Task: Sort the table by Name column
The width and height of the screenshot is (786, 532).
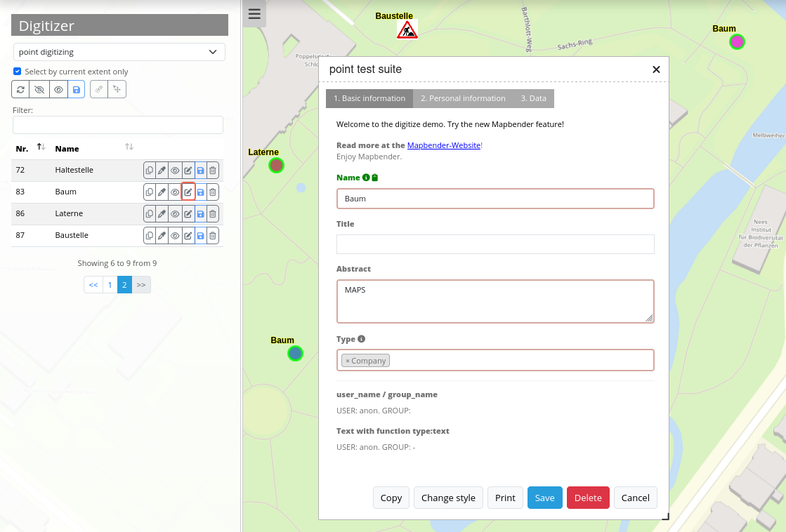Action: pos(129,147)
